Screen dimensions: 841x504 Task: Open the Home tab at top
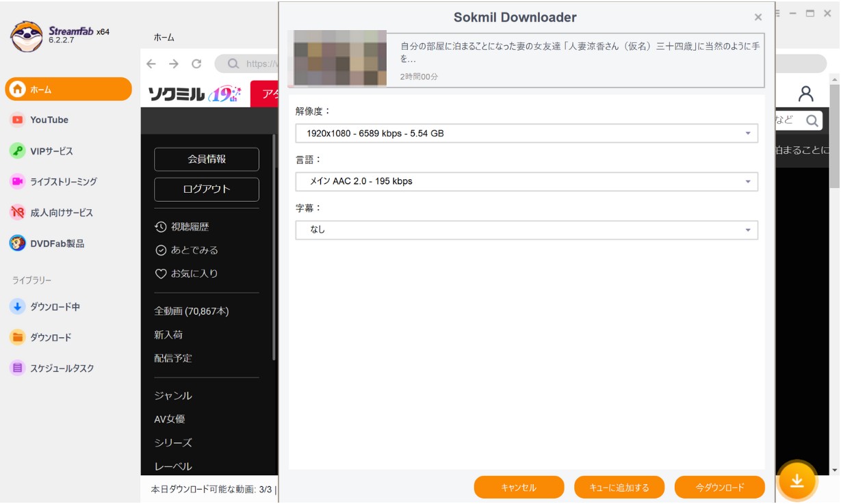164,38
